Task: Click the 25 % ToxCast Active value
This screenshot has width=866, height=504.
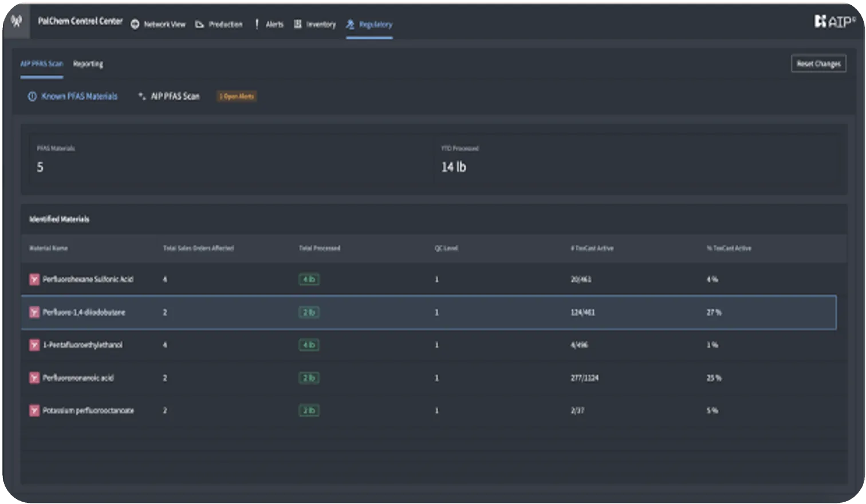Action: pyautogui.click(x=714, y=378)
